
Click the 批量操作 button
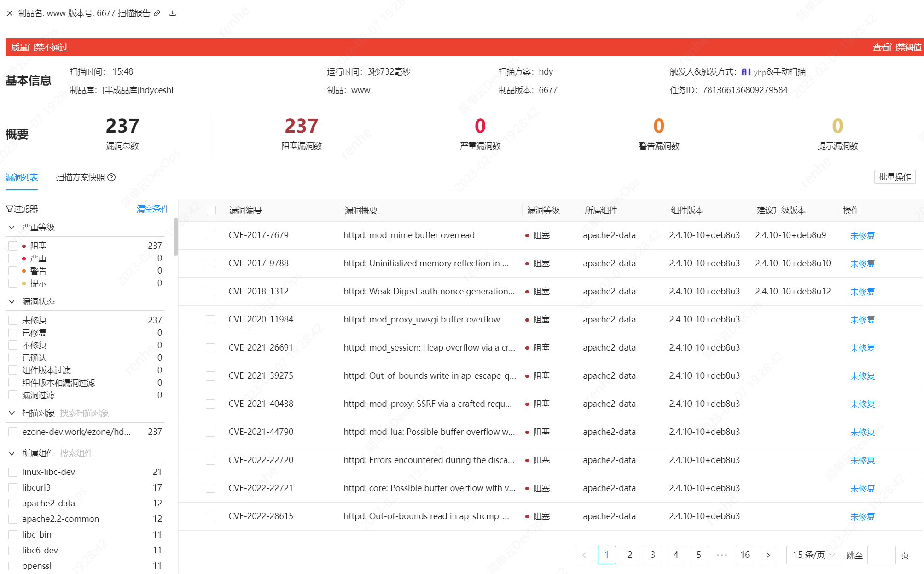coord(894,177)
